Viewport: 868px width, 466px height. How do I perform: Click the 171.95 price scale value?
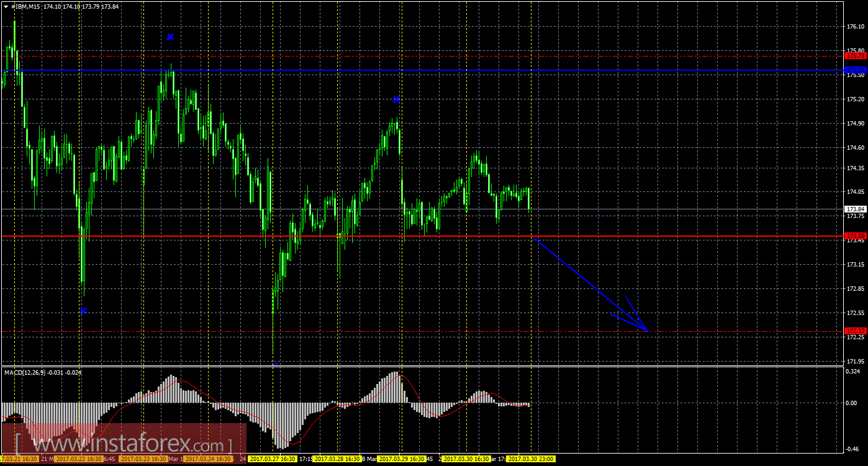tap(856, 361)
